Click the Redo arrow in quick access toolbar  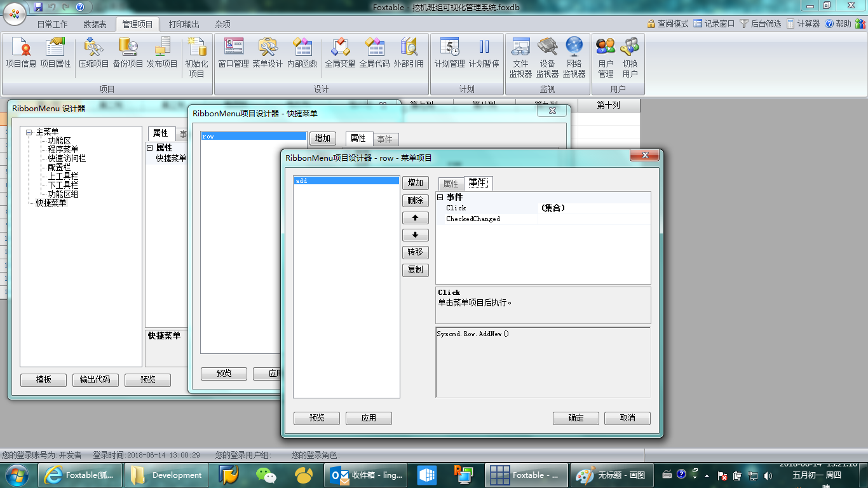[x=65, y=6]
